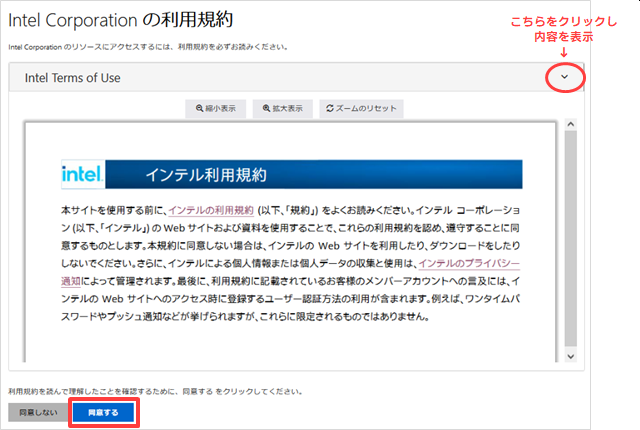Screen dimensions: 640x430
Task: Click the 縮小表示 zoom out button
Action: (x=216, y=109)
